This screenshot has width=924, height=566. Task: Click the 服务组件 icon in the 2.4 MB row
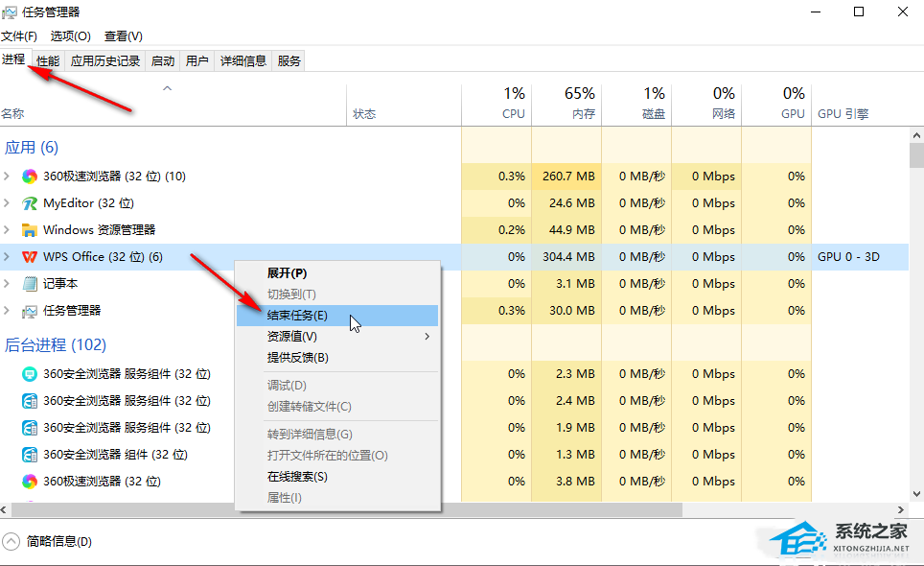(30, 401)
